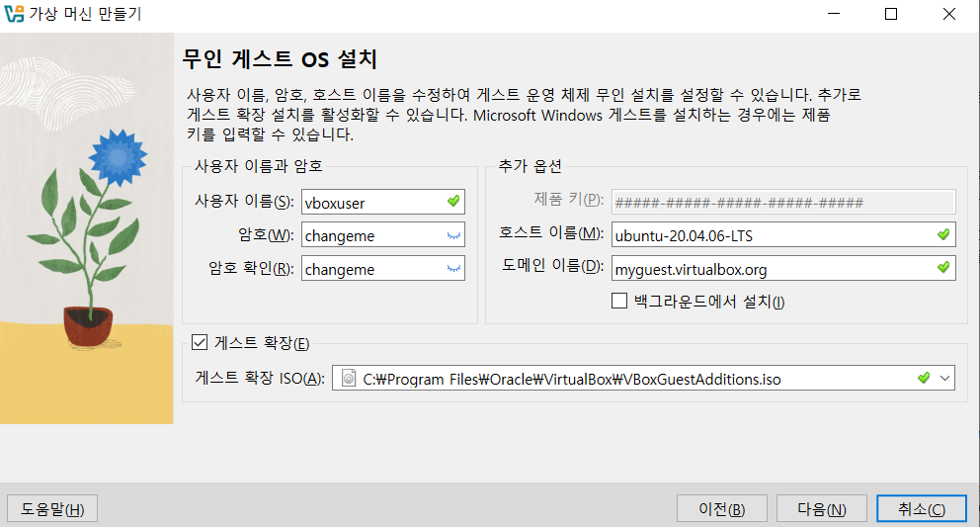Minimize the 가상 머신 만들기 window
This screenshot has height=527, width=980.
[834, 13]
